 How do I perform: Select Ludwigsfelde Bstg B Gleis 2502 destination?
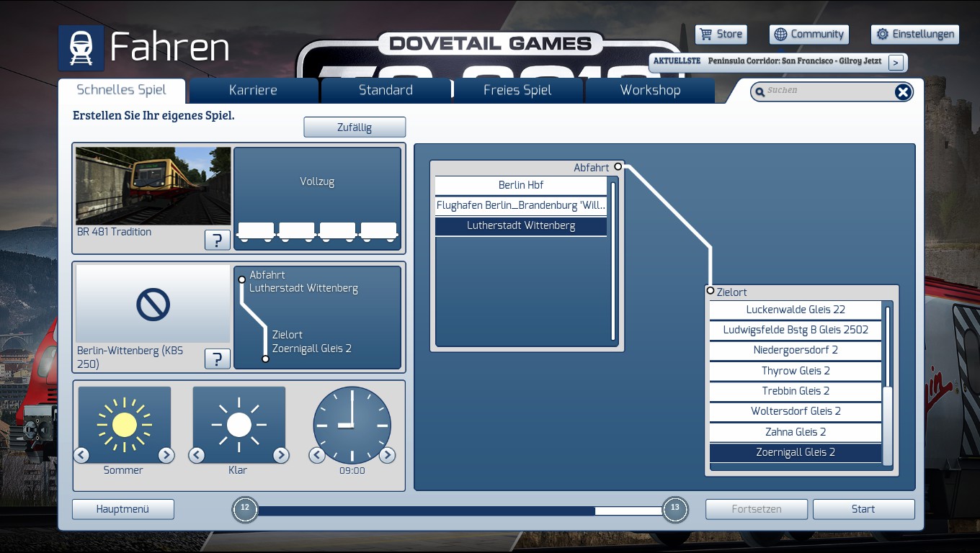pyautogui.click(x=796, y=330)
